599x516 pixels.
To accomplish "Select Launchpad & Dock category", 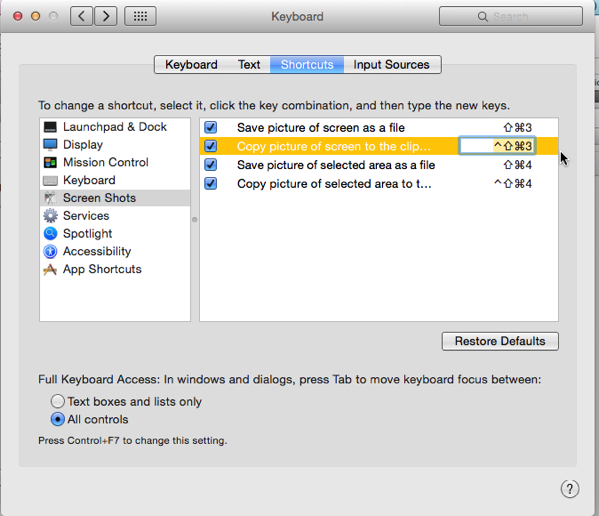I will [x=115, y=127].
